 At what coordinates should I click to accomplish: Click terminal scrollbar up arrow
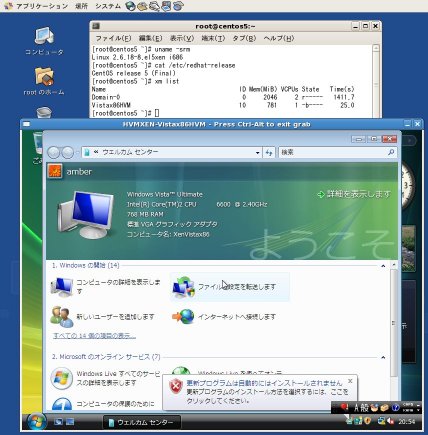pyautogui.click(x=376, y=49)
